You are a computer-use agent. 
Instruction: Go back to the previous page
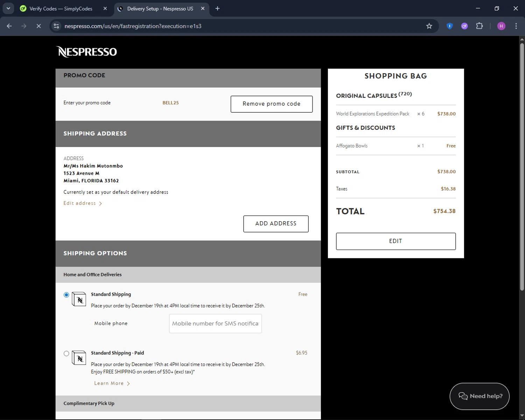(9, 26)
